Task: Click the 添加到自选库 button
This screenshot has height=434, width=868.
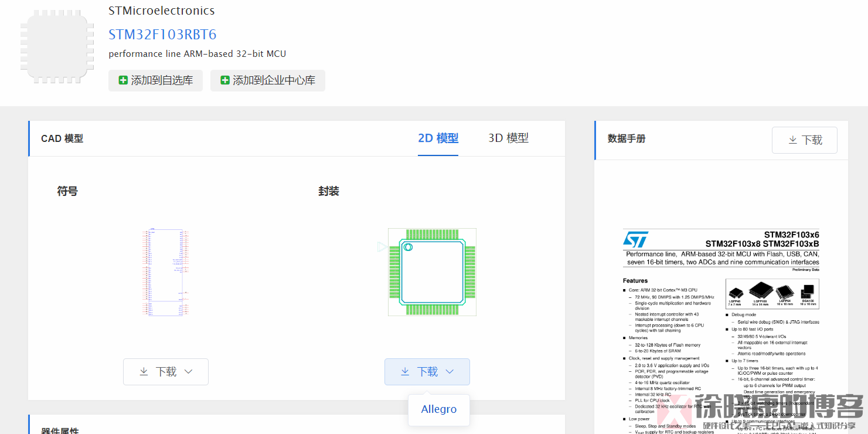Action: tap(155, 80)
